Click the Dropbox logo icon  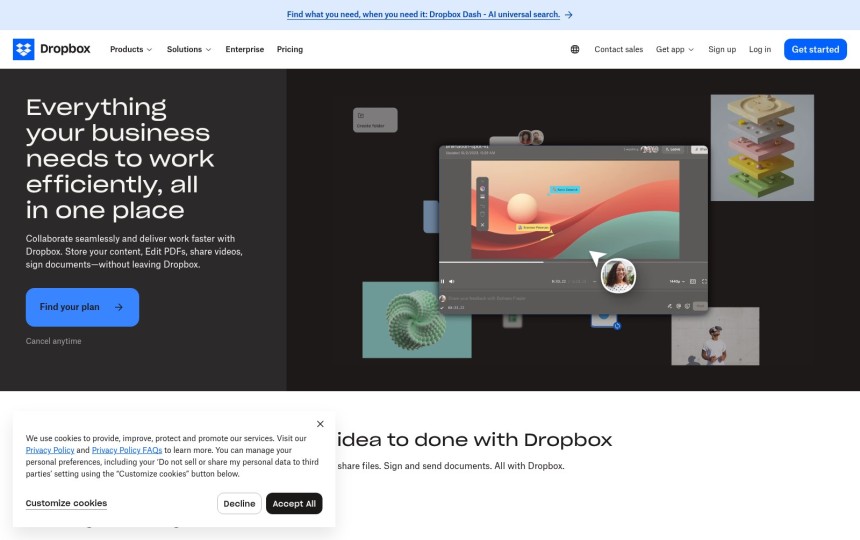[x=24, y=49]
